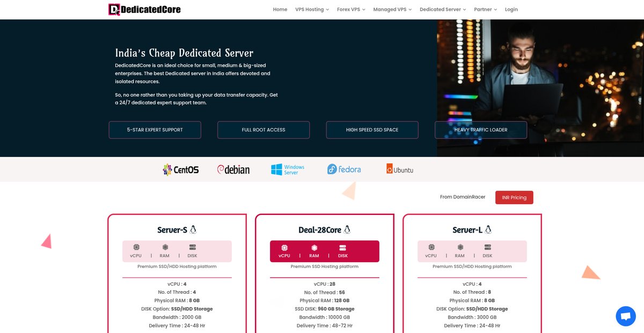Select the Server-S plan title
Viewport: 644px width, 333px height.
(172, 230)
